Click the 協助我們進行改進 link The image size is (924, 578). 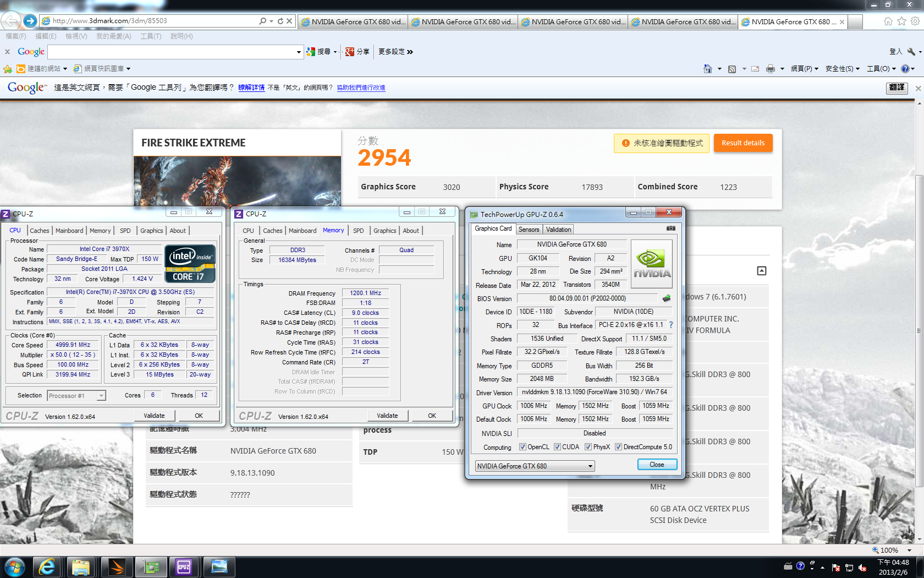[361, 88]
